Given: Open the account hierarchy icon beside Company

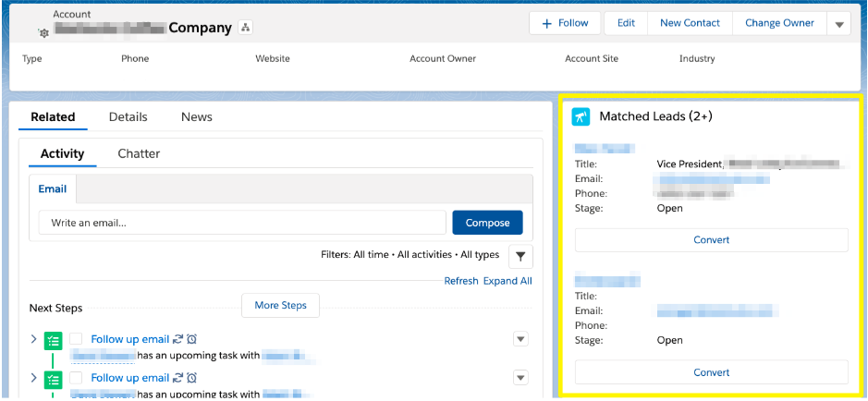Looking at the screenshot, I should point(245,28).
